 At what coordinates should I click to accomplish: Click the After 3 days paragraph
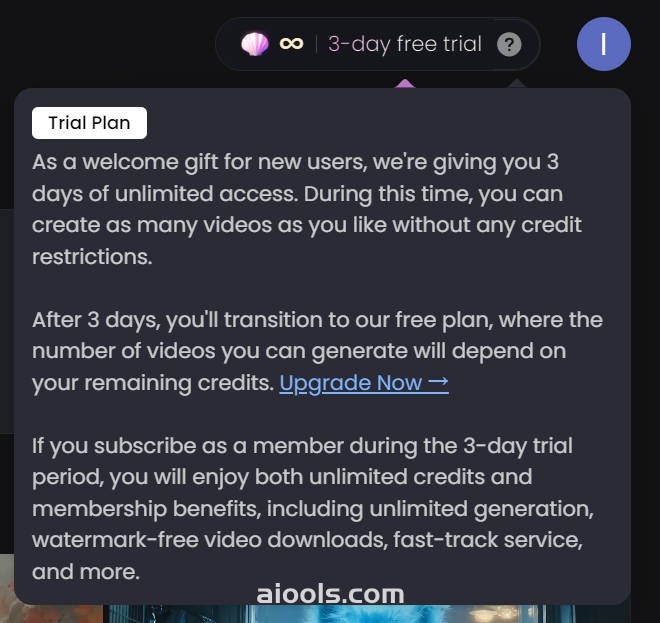coord(317,351)
